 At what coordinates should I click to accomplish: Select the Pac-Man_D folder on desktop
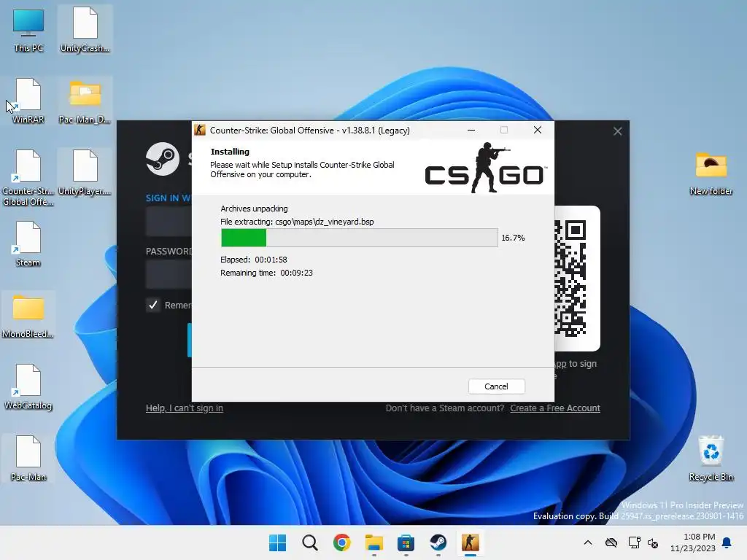pos(85,101)
